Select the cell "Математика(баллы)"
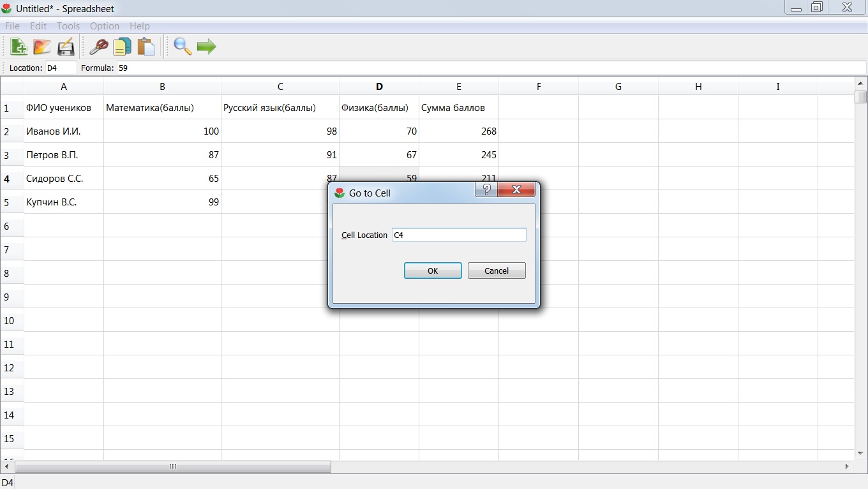 [x=163, y=108]
